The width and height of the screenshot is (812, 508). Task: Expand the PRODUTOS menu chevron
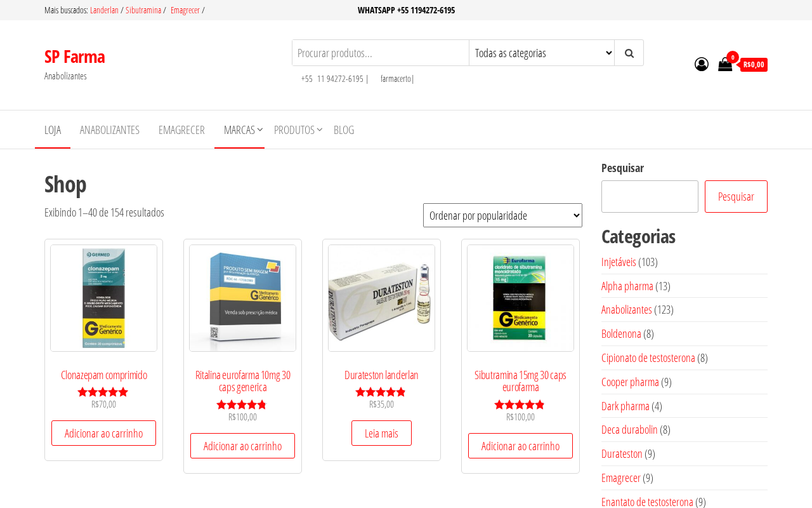coord(320,130)
